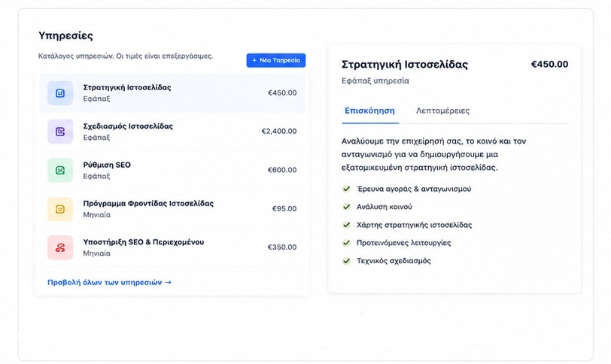Edit the €350.00 price in the list

[x=282, y=247]
